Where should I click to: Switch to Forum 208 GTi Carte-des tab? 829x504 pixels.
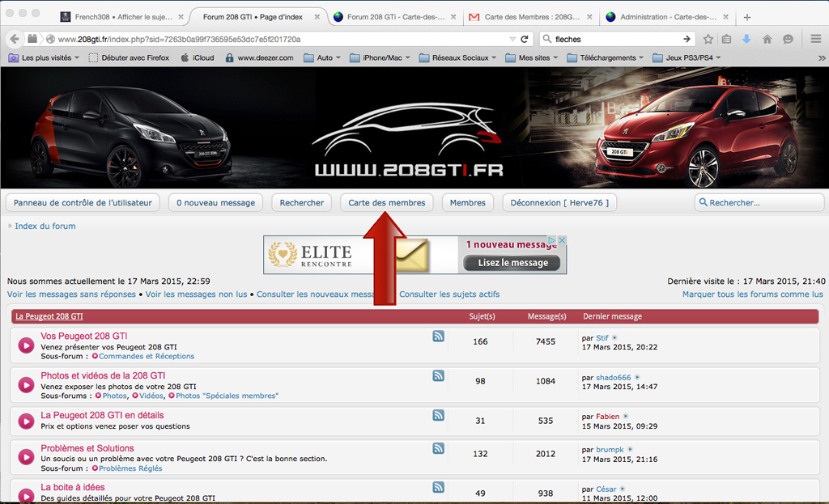395,17
